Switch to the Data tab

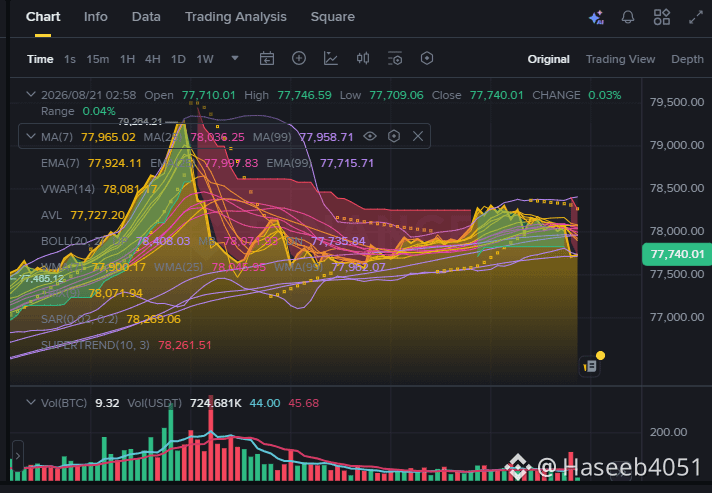coord(146,17)
